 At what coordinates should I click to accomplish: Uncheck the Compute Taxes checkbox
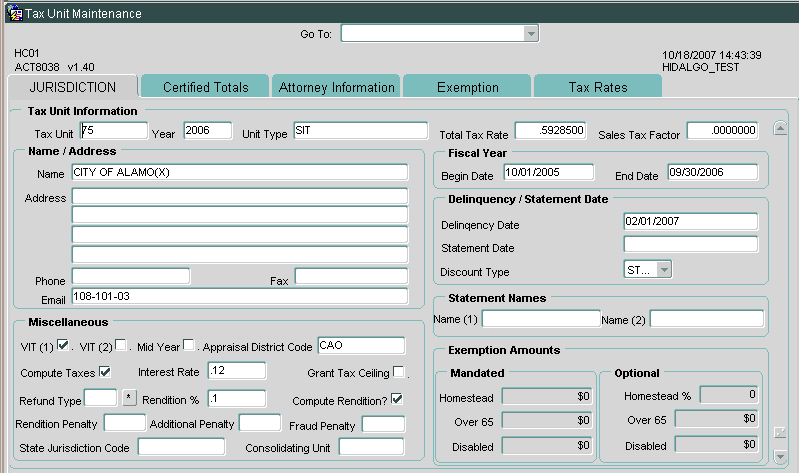[105, 372]
